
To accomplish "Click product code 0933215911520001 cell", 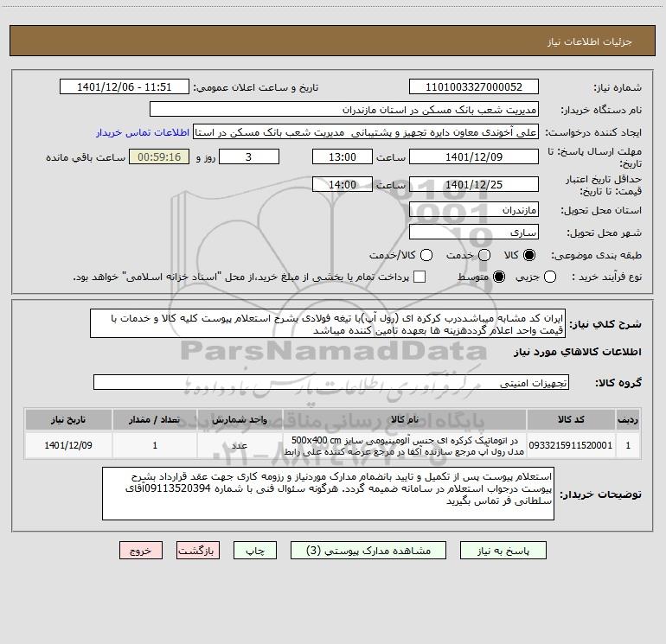I will [x=571, y=445].
